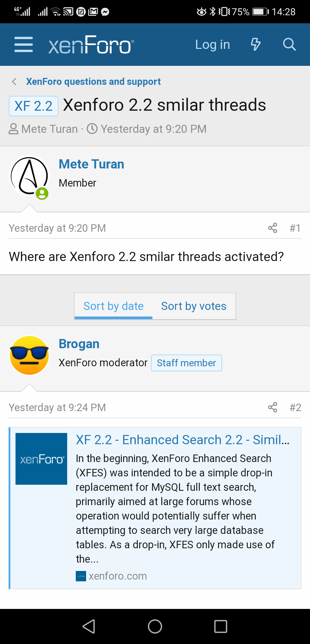Open the search magnifier icon
Image resolution: width=310 pixels, height=644 pixels.
pyautogui.click(x=289, y=45)
